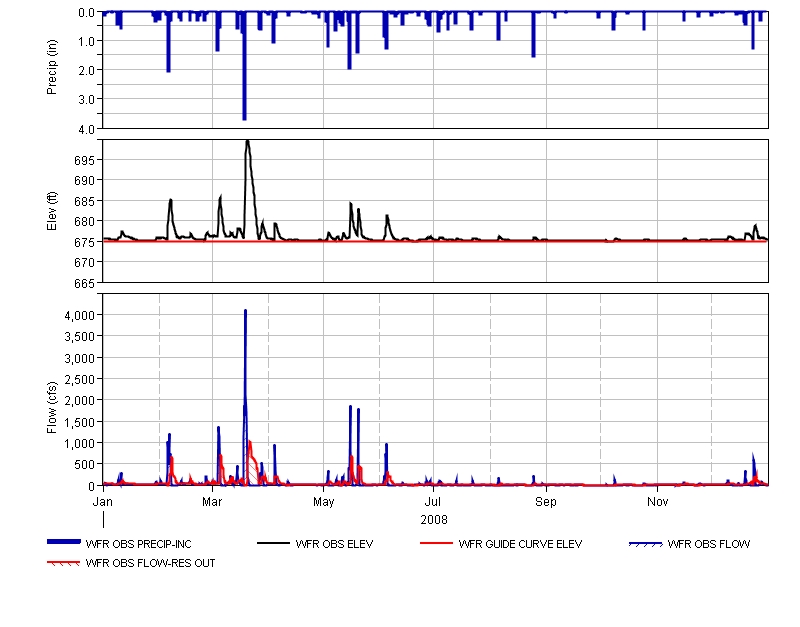Click the Sep label on the time axis
Image resolution: width=800 pixels, height=627 pixels.
545,501
